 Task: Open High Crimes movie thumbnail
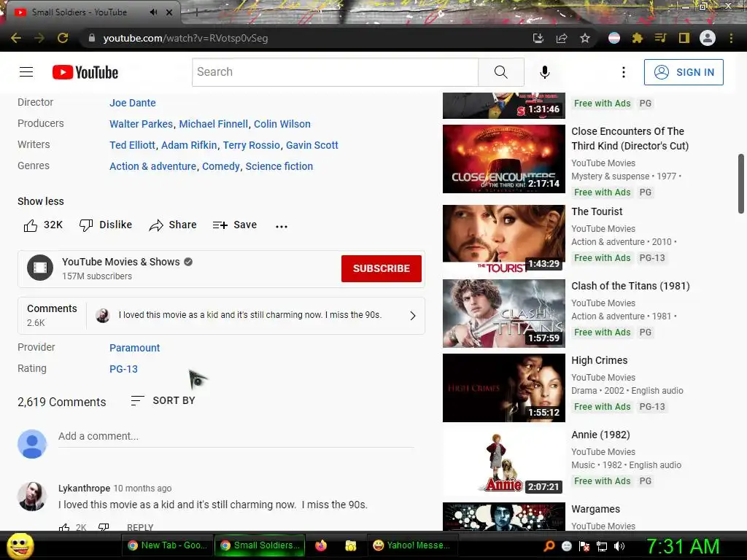pos(503,388)
